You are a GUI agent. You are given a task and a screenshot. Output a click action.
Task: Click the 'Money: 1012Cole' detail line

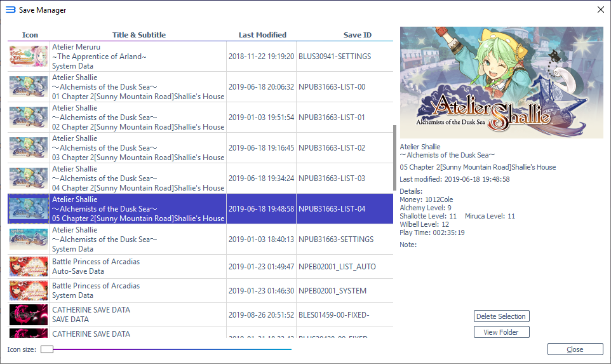[426, 199]
